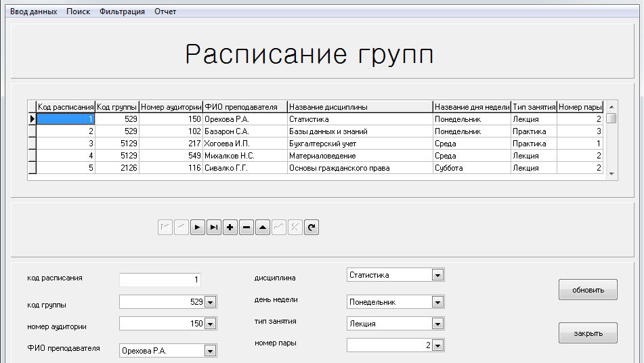Delete current record with minus button
644x363 pixels.
click(246, 228)
